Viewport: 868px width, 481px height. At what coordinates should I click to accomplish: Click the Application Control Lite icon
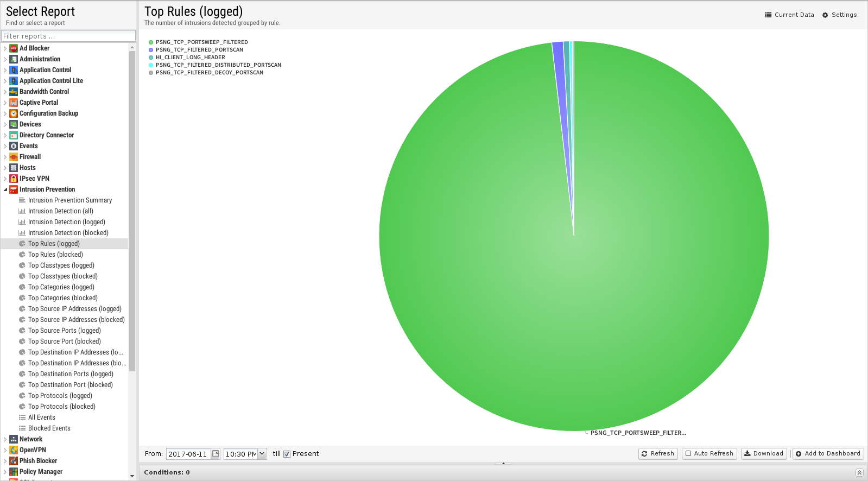click(x=14, y=81)
